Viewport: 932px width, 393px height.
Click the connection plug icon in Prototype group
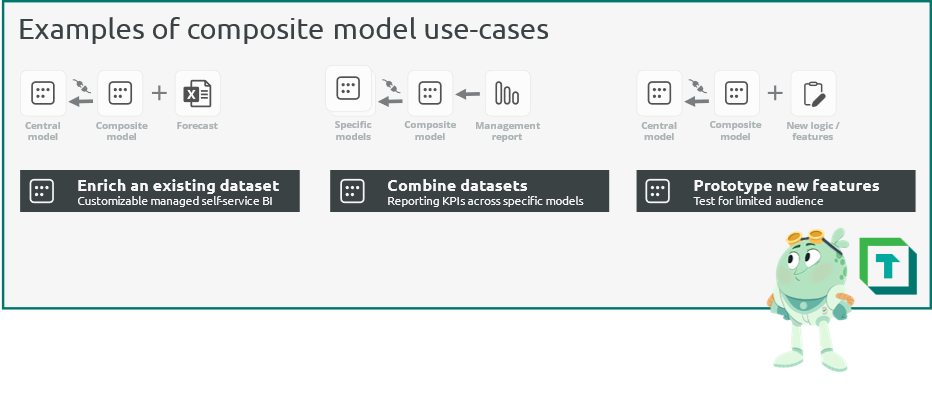click(698, 86)
